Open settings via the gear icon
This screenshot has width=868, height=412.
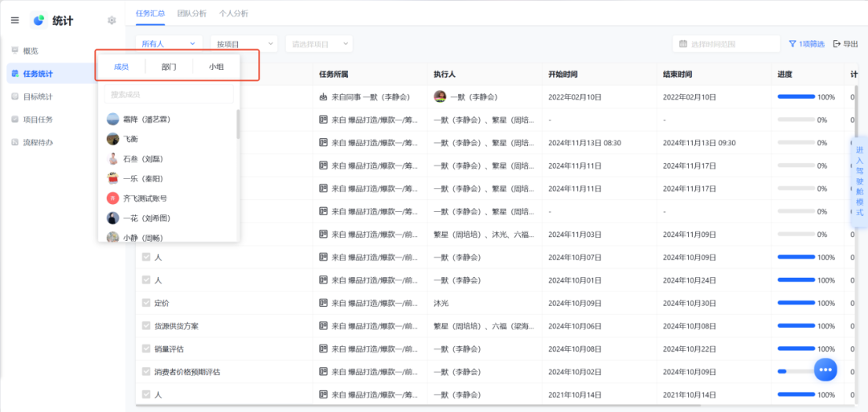pos(112,20)
